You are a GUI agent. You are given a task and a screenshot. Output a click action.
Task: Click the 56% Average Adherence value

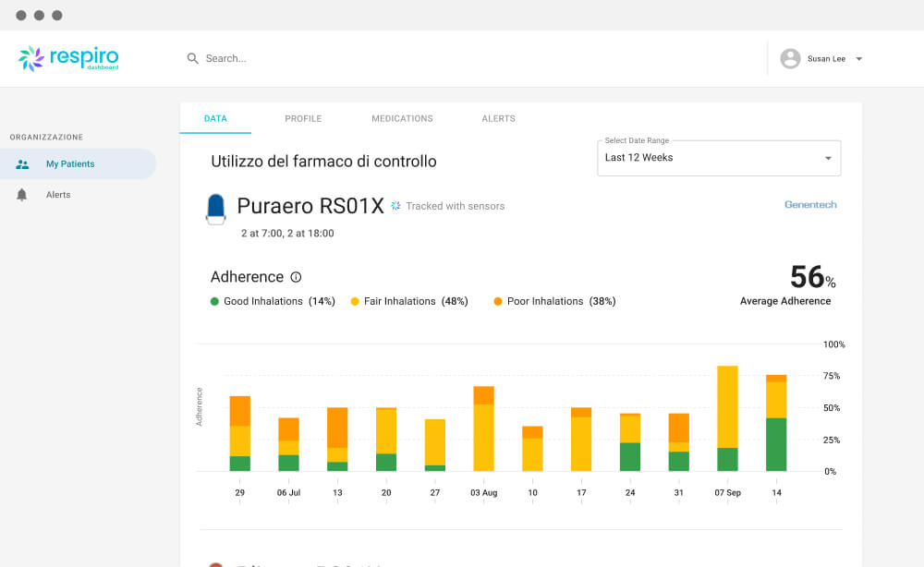pyautogui.click(x=812, y=277)
